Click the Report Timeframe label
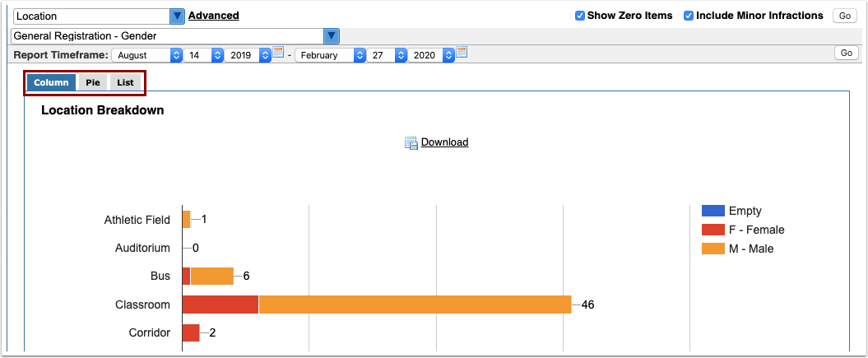The height and width of the screenshot is (358, 868). 61,55
